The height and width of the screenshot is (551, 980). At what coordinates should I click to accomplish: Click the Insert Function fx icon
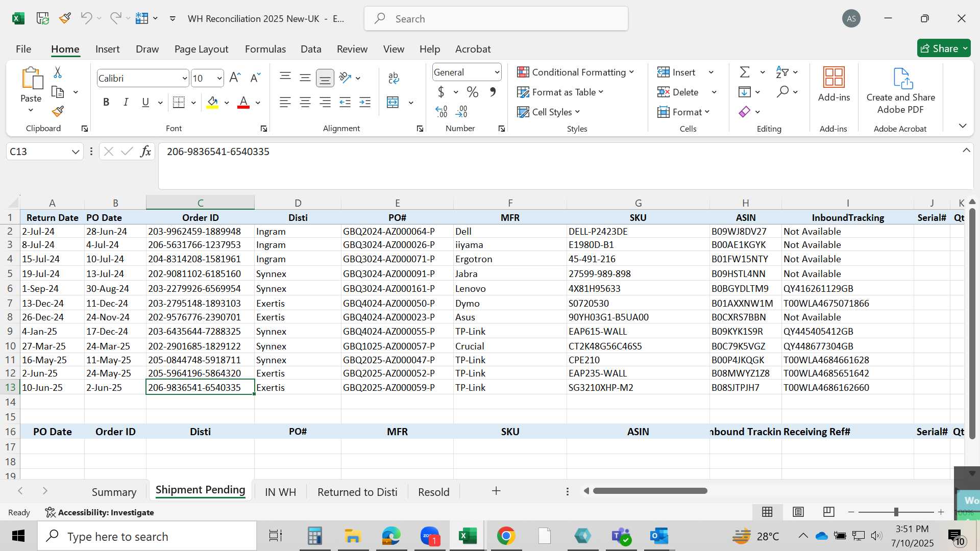145,152
